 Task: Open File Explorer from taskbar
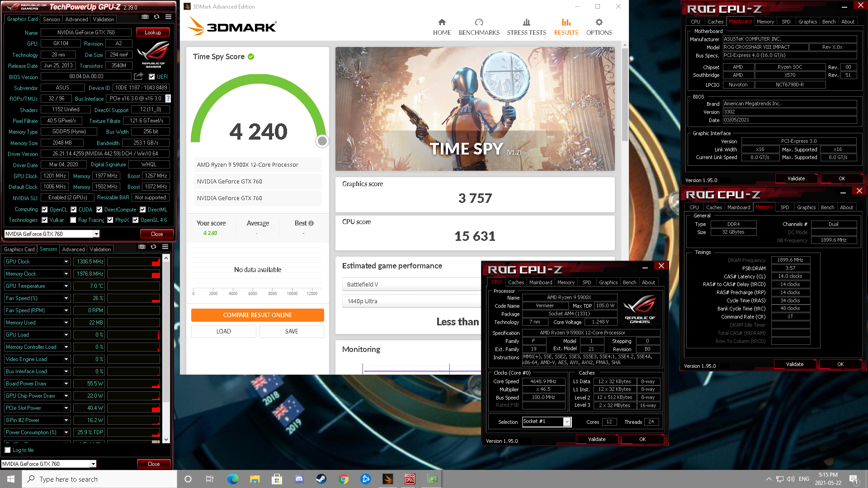click(255, 479)
